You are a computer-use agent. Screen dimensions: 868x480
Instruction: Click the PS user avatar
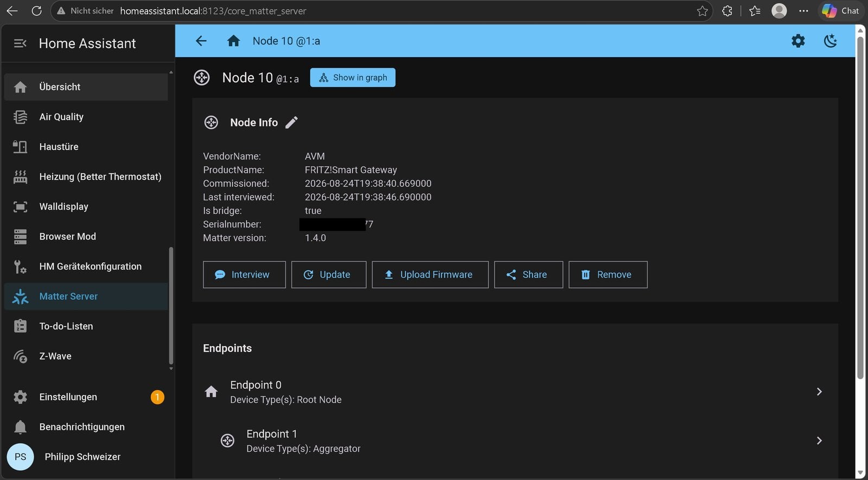20,457
